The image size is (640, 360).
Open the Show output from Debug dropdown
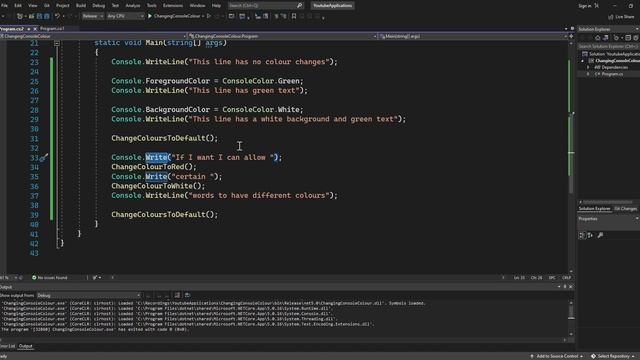click(x=89, y=295)
